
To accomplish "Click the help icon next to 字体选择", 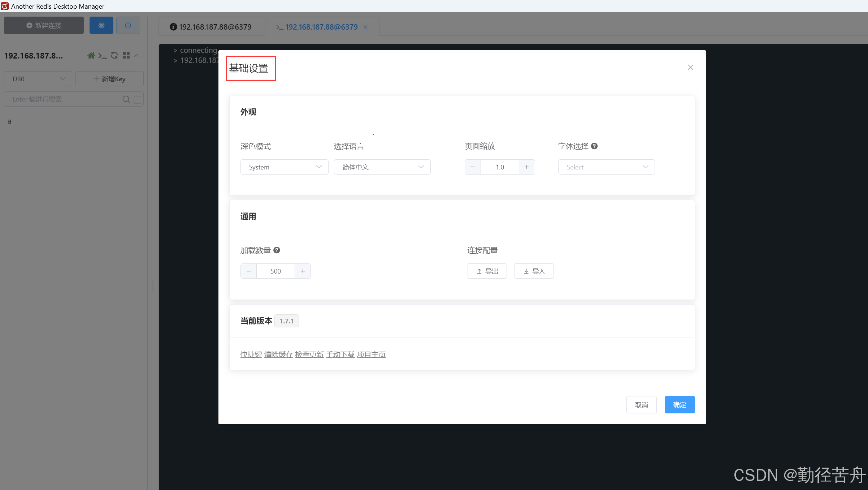I will pos(594,146).
